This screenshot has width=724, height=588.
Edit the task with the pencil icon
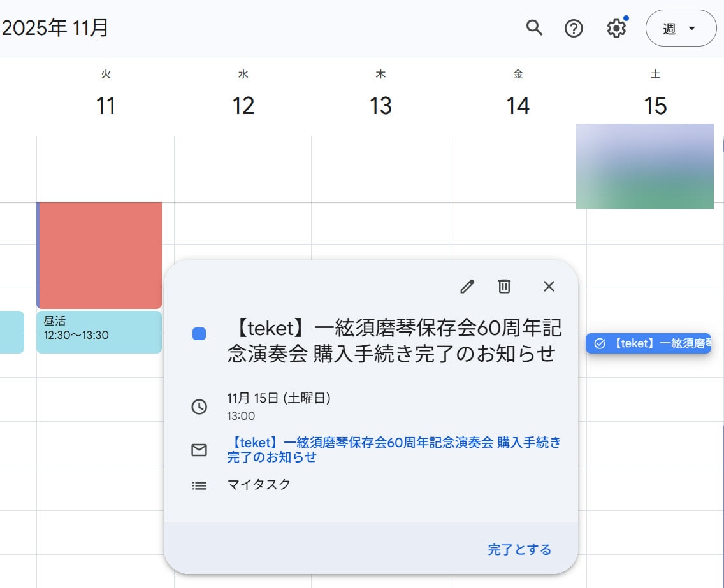pos(467,287)
